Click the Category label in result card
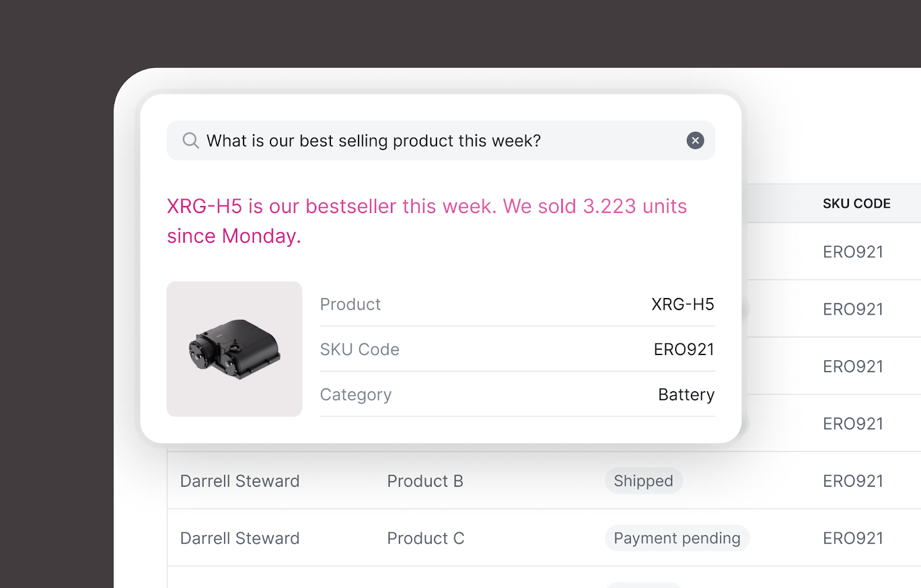 click(356, 394)
